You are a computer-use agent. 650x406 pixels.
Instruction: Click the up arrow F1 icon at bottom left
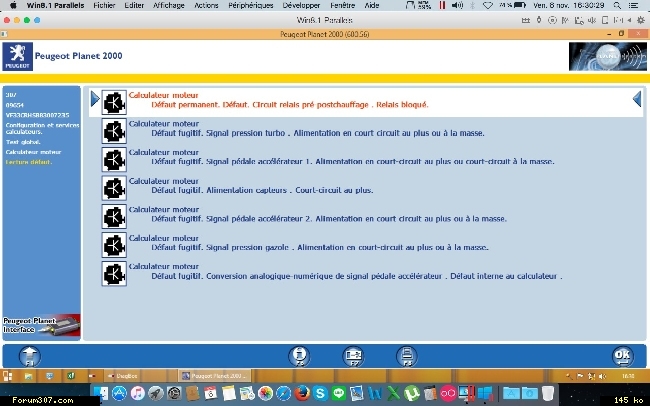point(30,357)
